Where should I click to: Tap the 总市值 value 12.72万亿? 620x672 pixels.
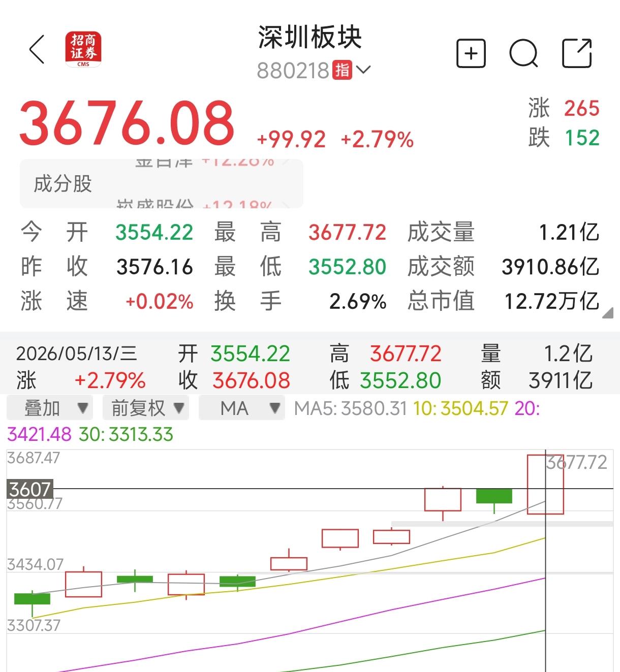tap(552, 301)
